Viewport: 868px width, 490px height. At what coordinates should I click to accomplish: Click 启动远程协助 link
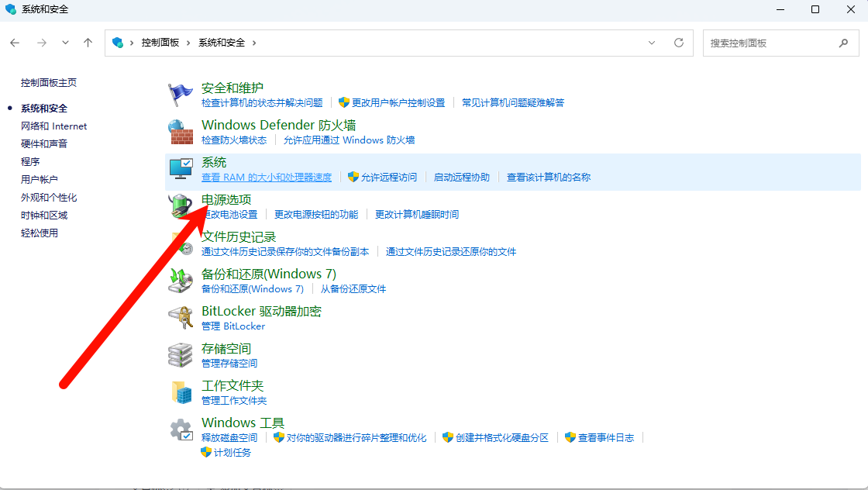tap(462, 178)
